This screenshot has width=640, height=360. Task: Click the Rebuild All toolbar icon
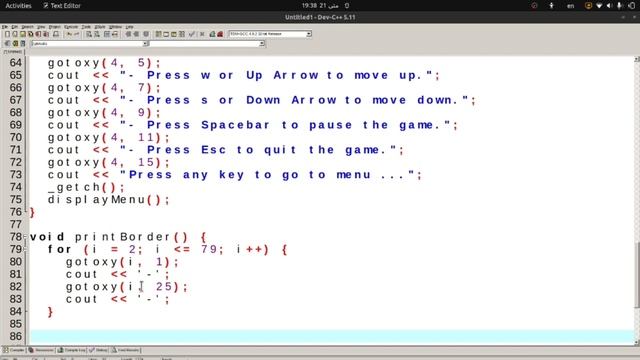coord(182,34)
